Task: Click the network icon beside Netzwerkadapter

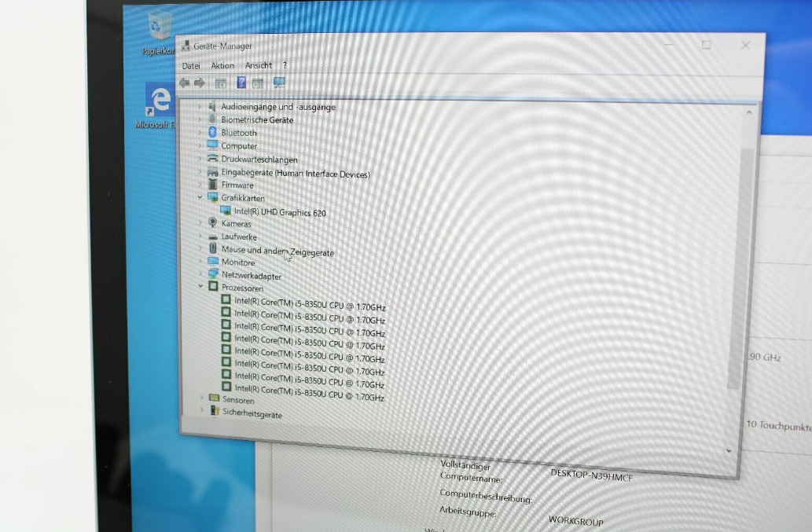Action: pos(213,273)
